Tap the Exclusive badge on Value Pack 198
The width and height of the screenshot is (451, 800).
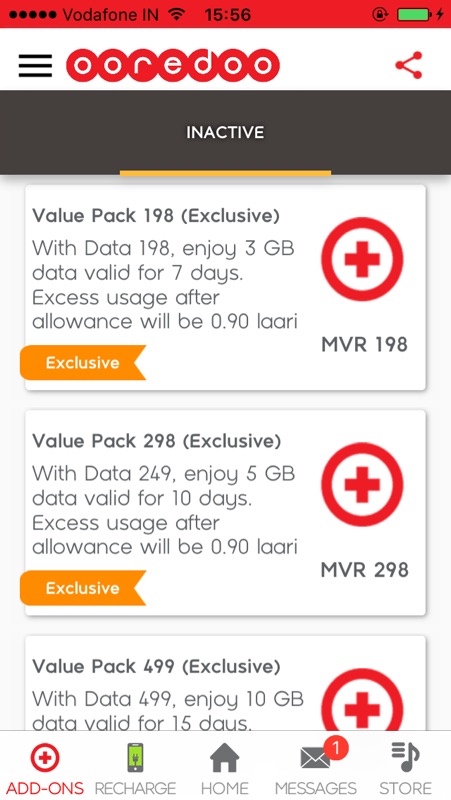pyautogui.click(x=83, y=363)
